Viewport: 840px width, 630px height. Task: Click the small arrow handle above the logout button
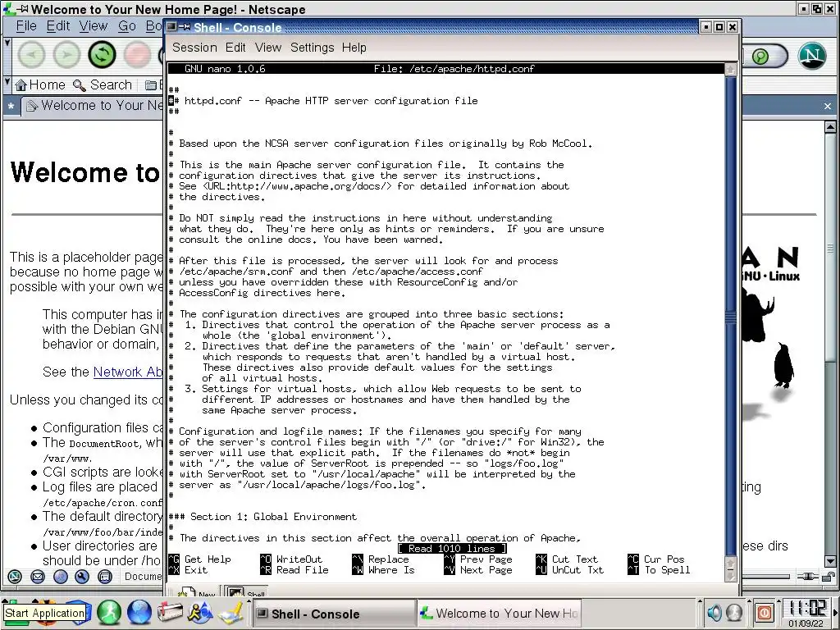[751, 601]
